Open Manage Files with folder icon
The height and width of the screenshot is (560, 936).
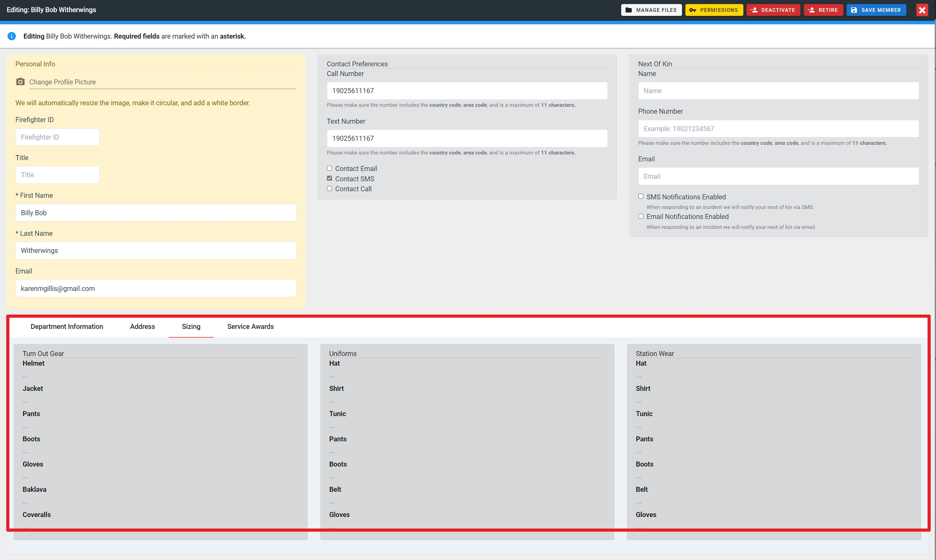[651, 10]
